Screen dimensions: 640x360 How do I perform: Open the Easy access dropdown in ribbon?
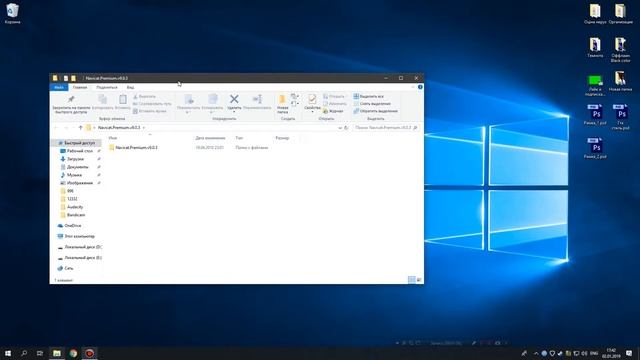[x=295, y=104]
